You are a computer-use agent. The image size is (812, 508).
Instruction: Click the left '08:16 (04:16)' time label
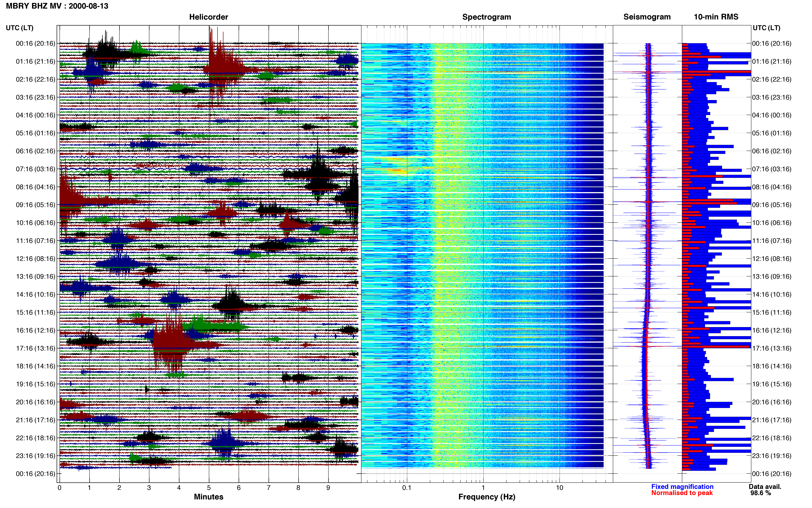pyautogui.click(x=36, y=187)
